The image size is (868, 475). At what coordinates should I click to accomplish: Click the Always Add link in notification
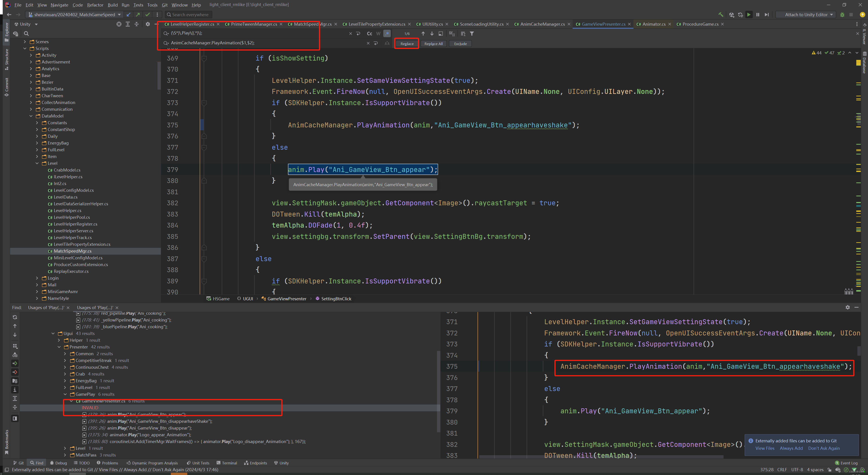click(791, 448)
